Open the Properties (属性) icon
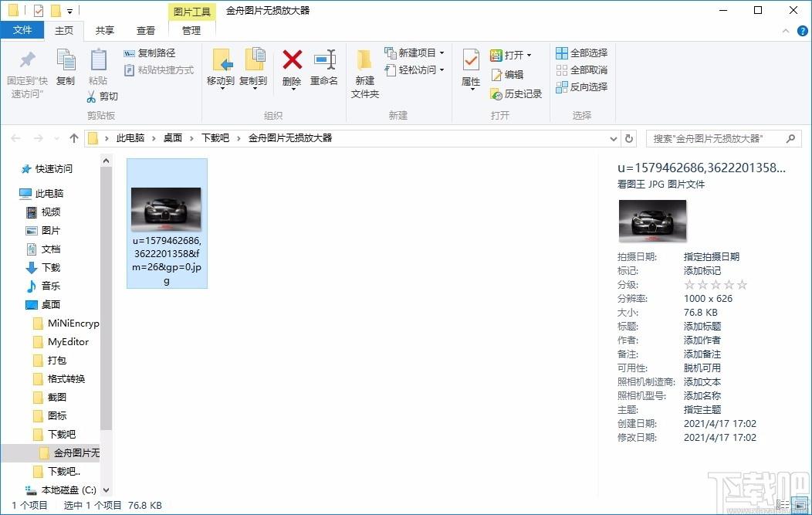 tap(471, 60)
